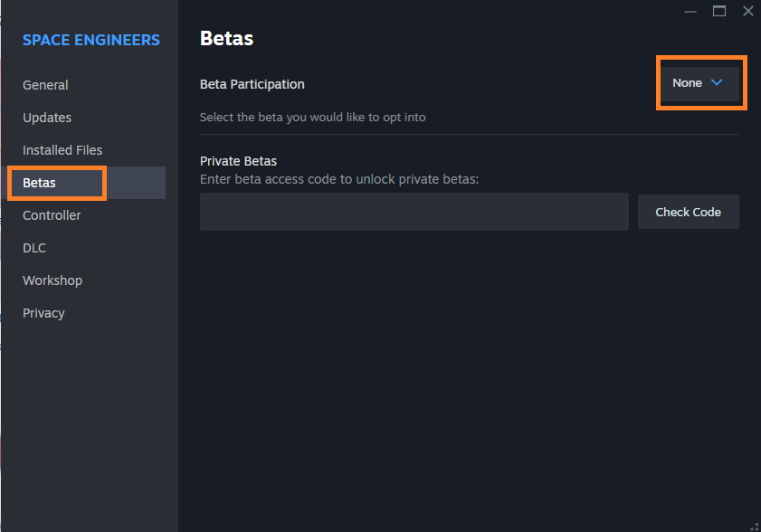Maximize the properties window
761x532 pixels.
click(x=719, y=11)
